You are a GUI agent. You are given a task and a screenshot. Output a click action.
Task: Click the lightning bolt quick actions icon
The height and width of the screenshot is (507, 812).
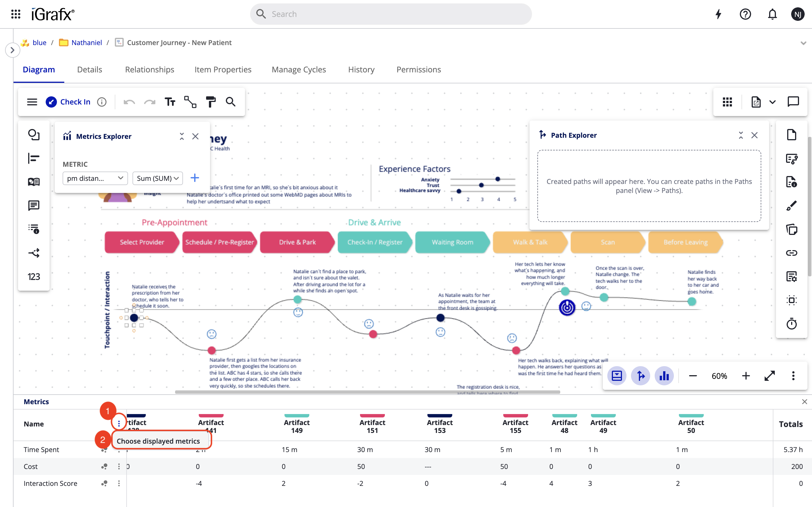pyautogui.click(x=718, y=14)
